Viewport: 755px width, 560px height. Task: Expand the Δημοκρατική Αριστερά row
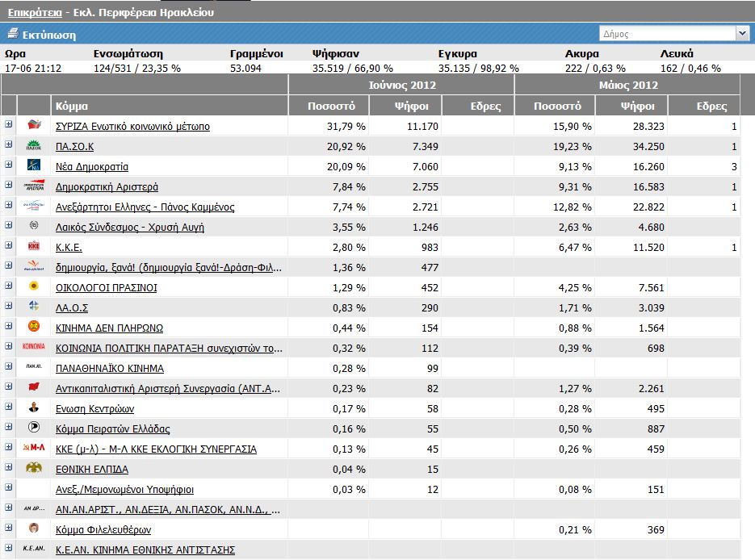9,185
